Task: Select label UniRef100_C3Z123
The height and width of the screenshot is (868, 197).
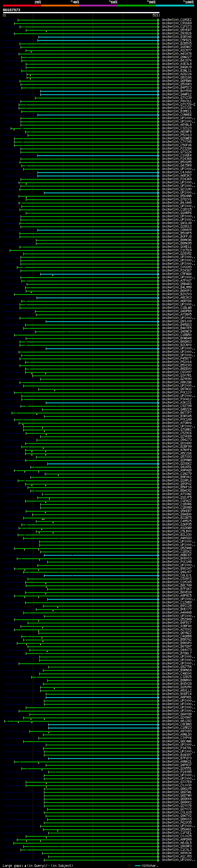Action: tap(177, 128)
